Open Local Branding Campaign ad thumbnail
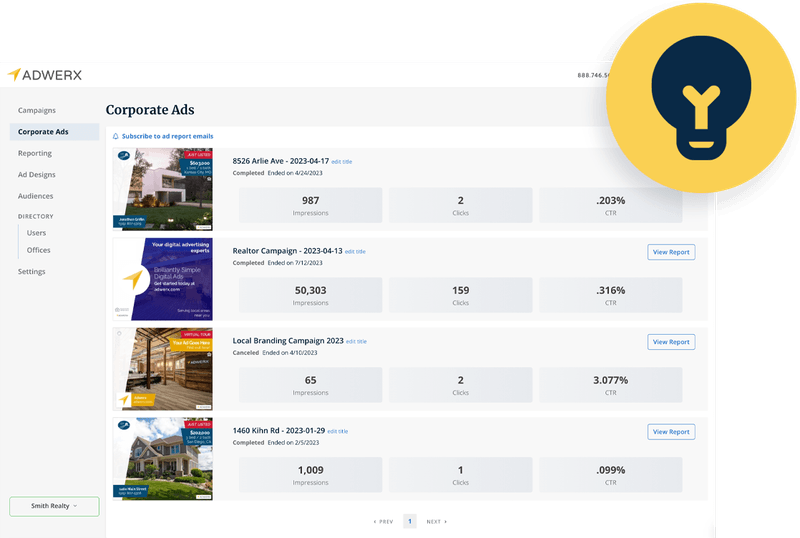 tap(163, 369)
